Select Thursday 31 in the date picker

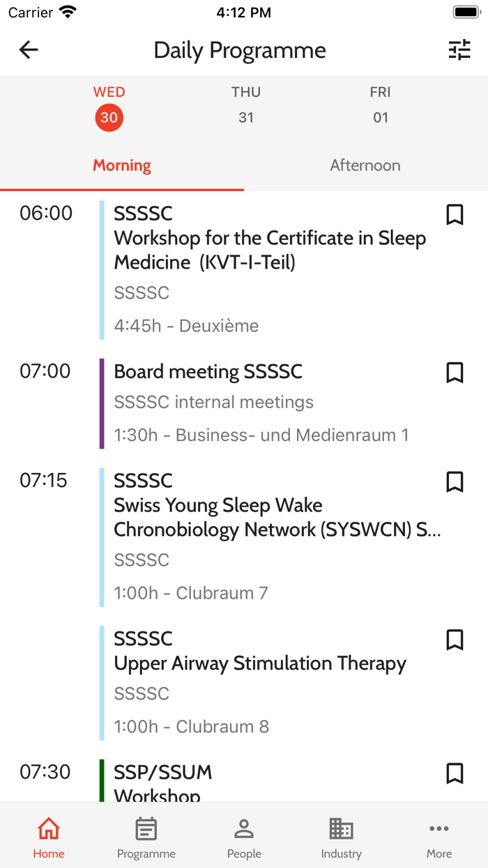tap(246, 105)
